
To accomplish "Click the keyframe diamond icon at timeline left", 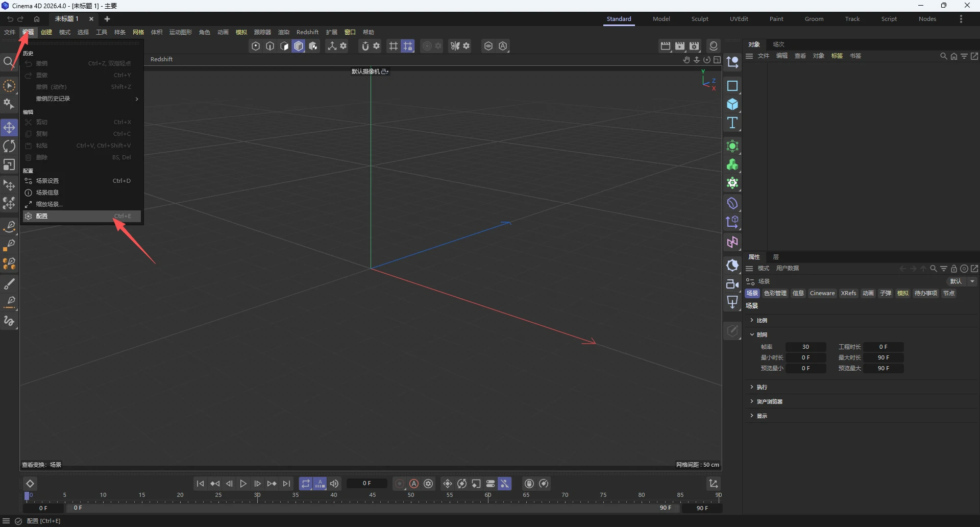I will (x=30, y=484).
